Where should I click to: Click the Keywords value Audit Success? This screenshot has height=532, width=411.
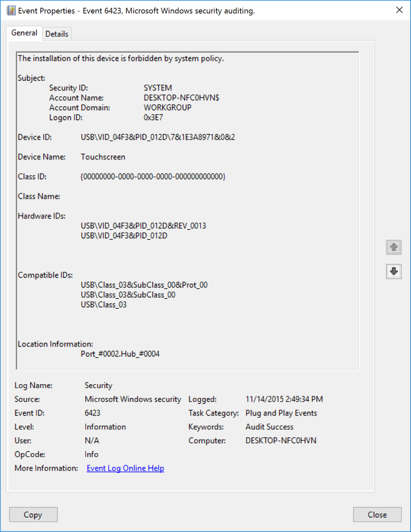269,427
